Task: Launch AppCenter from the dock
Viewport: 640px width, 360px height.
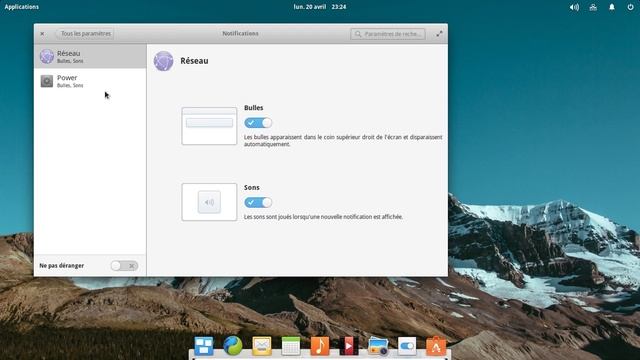Action: coord(436,346)
